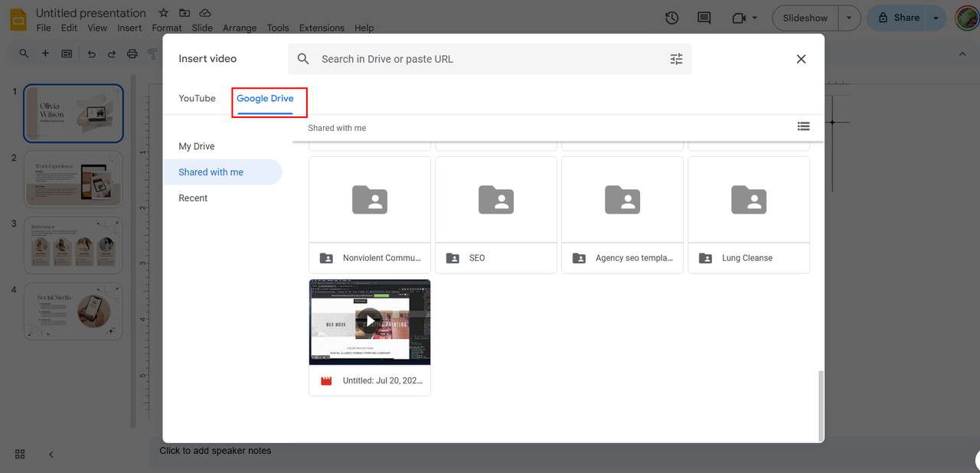Open the Extensions menu

click(x=322, y=28)
